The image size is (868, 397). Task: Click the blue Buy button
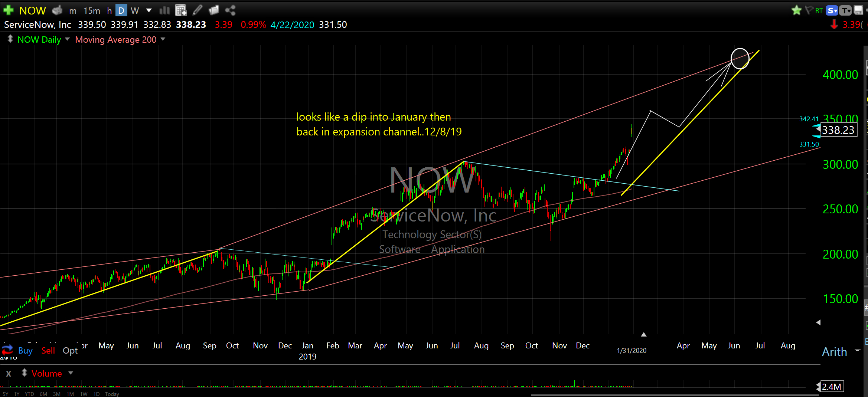click(25, 351)
